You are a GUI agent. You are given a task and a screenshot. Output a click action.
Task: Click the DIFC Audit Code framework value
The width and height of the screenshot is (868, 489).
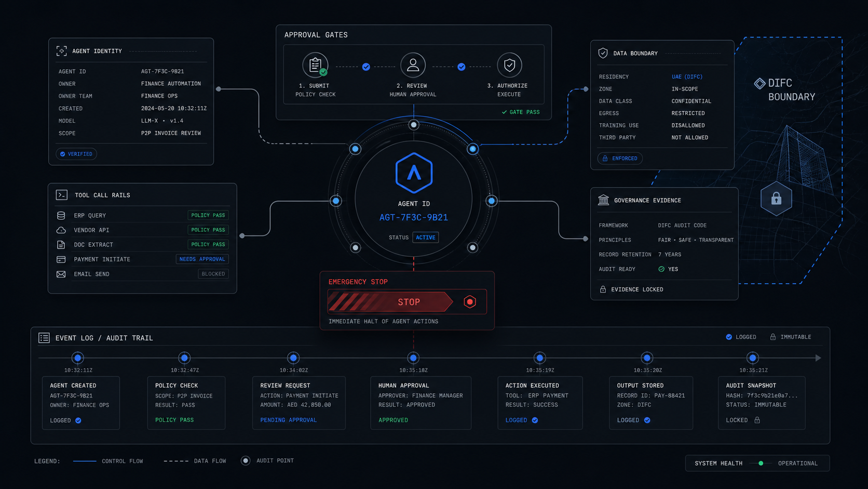682,226
